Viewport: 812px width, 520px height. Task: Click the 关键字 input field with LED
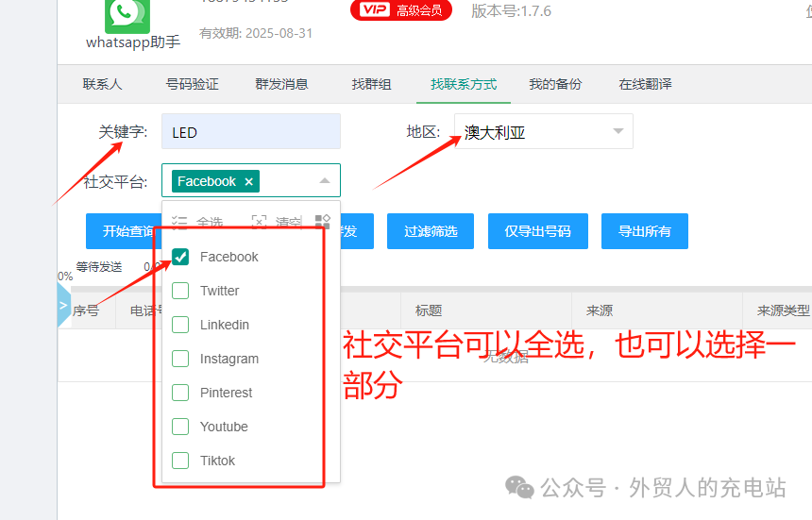251,131
